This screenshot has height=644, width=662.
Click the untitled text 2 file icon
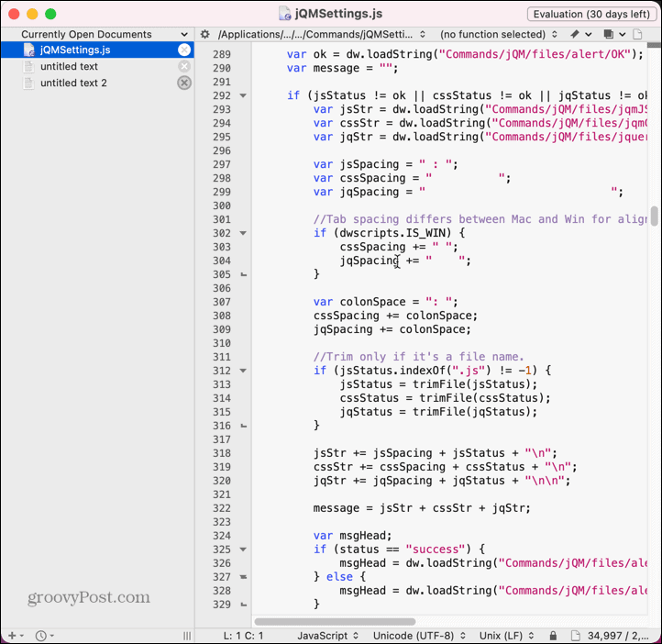click(28, 83)
